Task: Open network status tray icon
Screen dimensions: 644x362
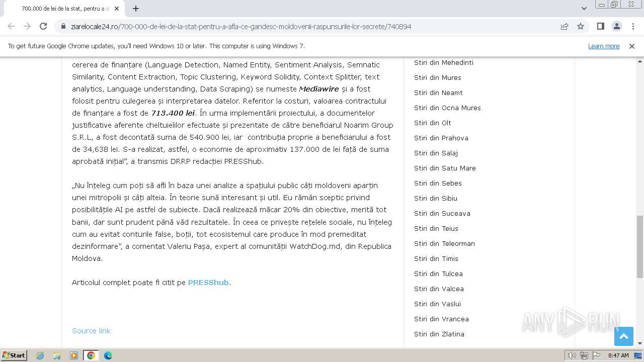Action: pos(584,355)
